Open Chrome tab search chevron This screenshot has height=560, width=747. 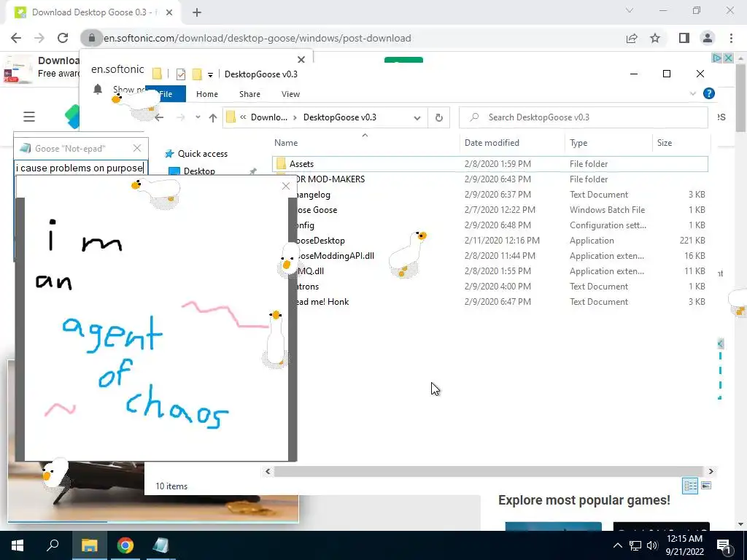pos(630,11)
